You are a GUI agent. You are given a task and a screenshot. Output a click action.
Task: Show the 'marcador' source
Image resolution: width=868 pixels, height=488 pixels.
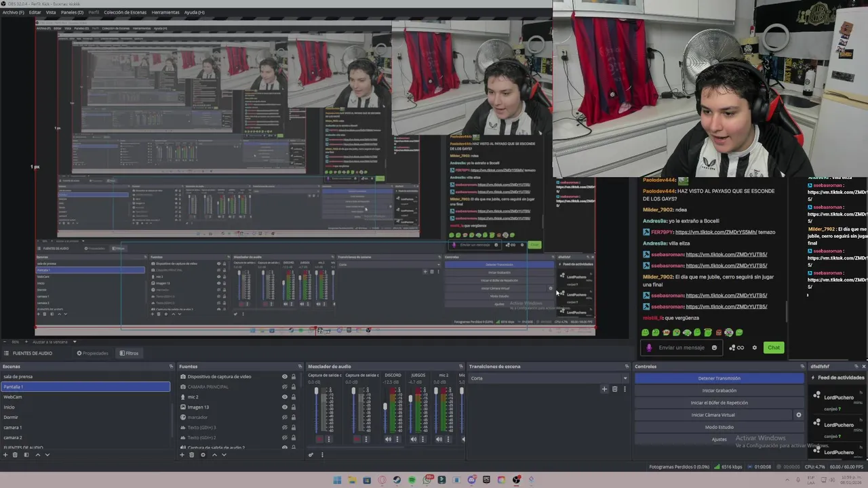coord(285,417)
